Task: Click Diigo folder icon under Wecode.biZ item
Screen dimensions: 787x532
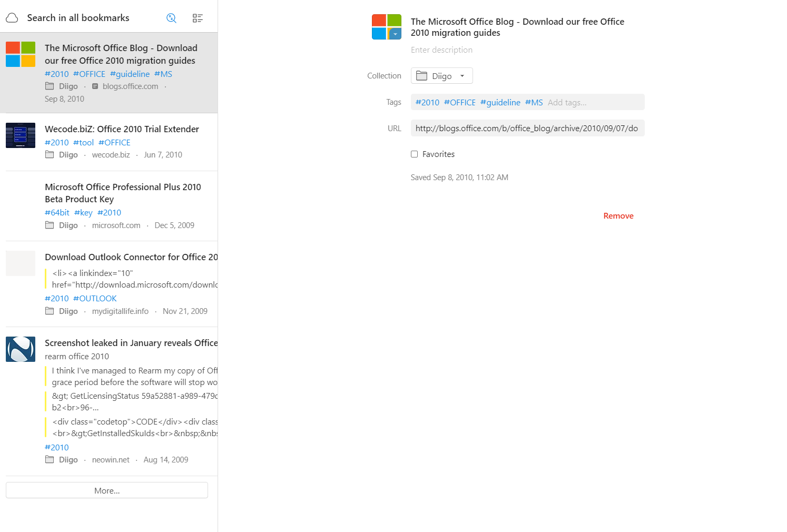Action: [x=50, y=154]
